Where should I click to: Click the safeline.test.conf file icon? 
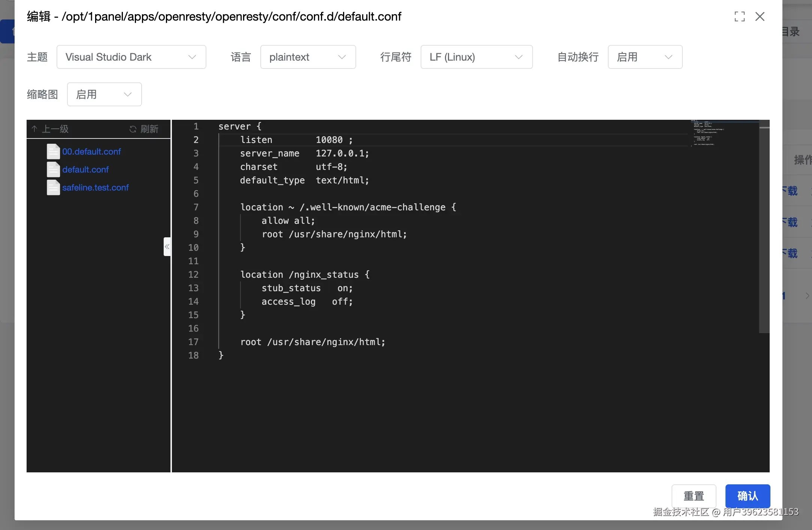(53, 188)
